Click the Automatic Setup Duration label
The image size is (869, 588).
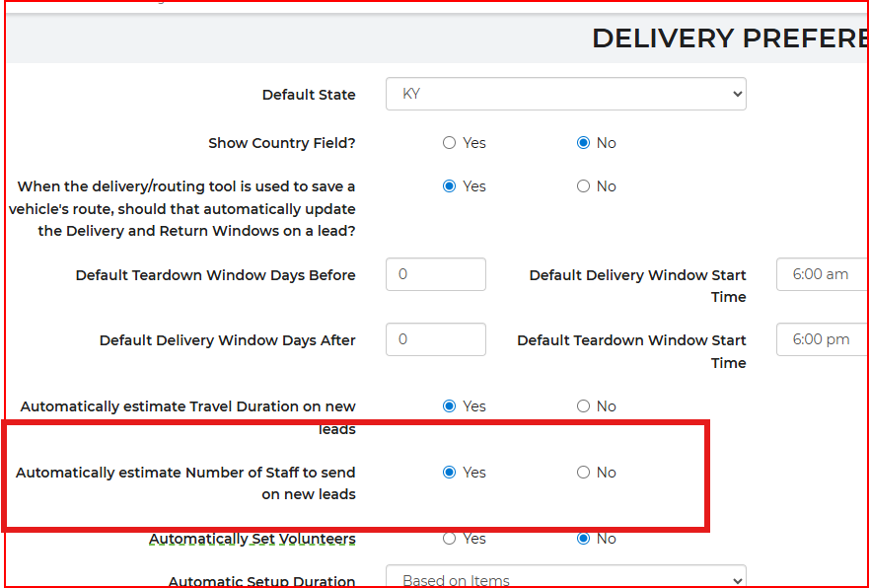click(x=261, y=581)
